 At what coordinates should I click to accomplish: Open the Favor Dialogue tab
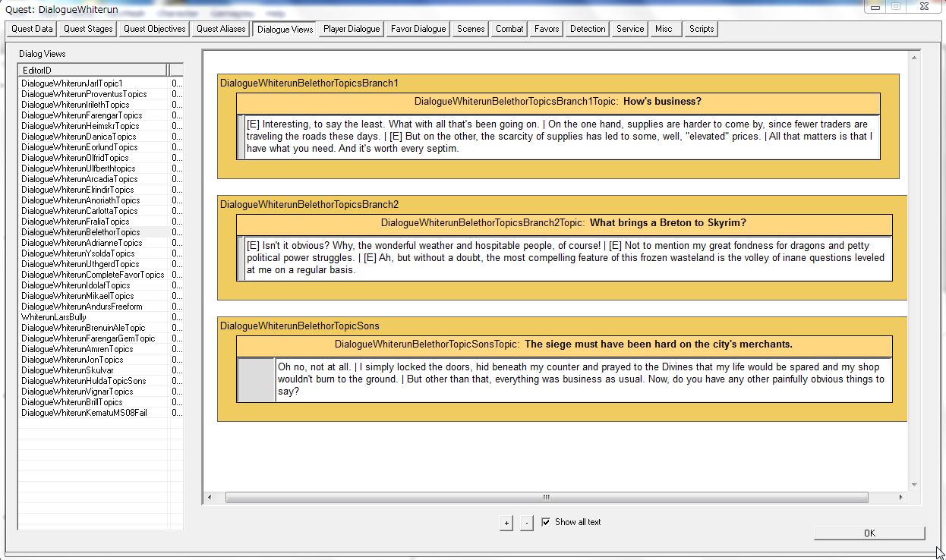click(x=418, y=29)
